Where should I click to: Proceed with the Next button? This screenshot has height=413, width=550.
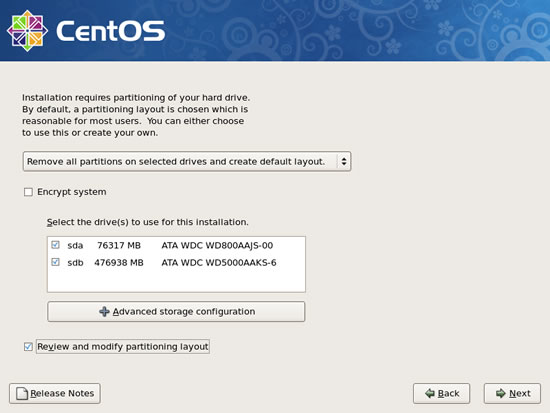coord(512,393)
